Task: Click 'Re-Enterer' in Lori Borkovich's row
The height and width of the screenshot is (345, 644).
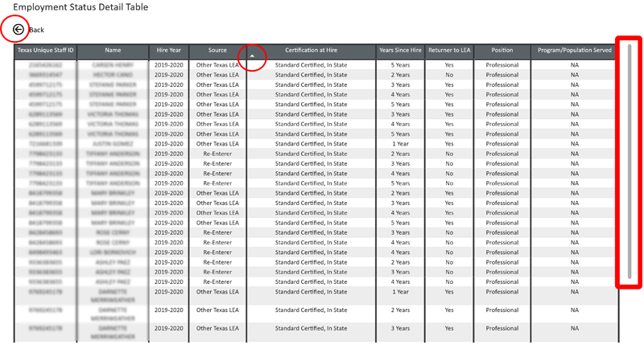Action: tap(217, 253)
